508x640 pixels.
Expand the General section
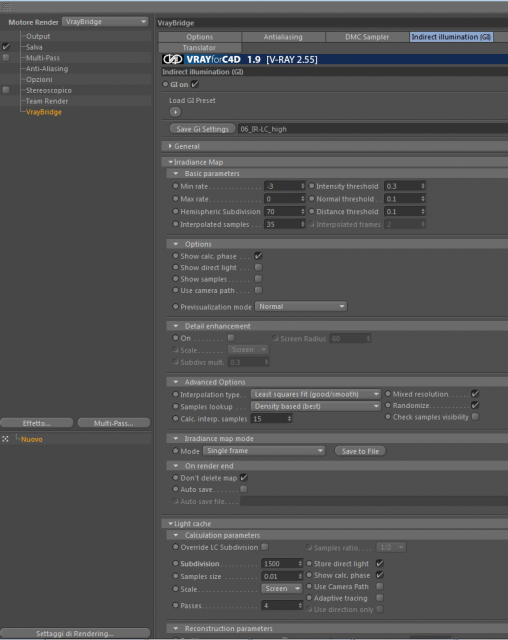pyautogui.click(x=171, y=146)
